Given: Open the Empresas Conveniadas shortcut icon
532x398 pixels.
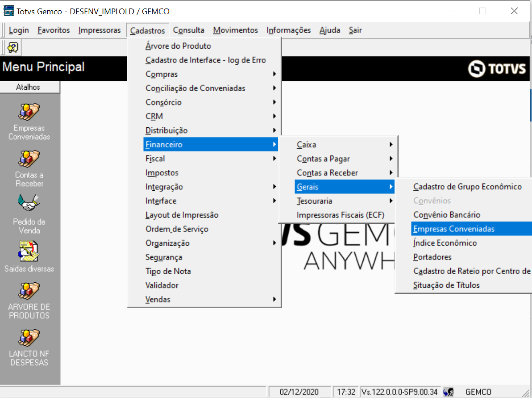Looking at the screenshot, I should point(29,112).
